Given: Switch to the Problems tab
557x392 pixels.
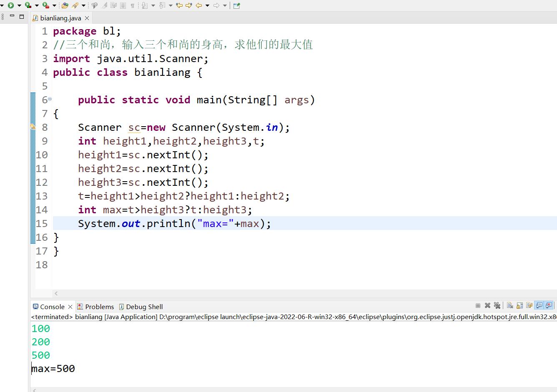Looking at the screenshot, I should point(95,307).
